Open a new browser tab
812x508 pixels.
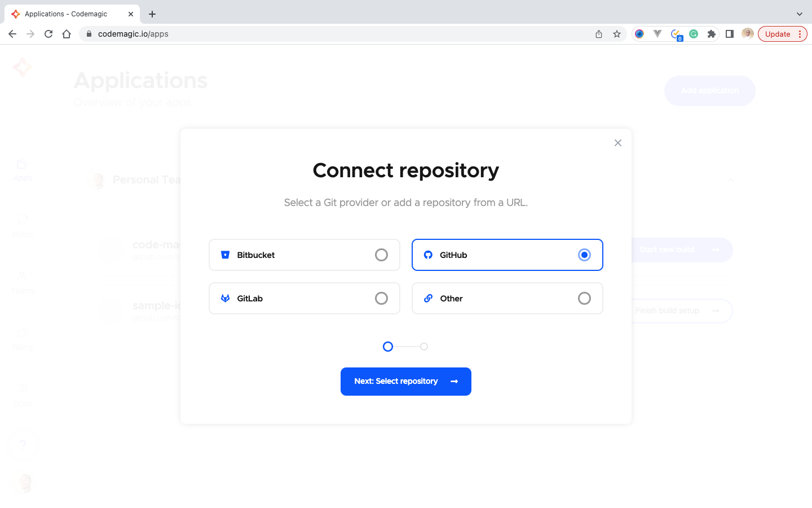[x=152, y=14]
